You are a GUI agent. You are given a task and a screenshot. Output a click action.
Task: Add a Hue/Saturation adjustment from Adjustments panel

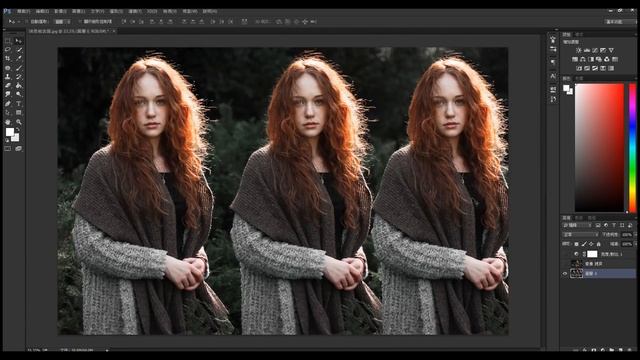tap(575, 60)
